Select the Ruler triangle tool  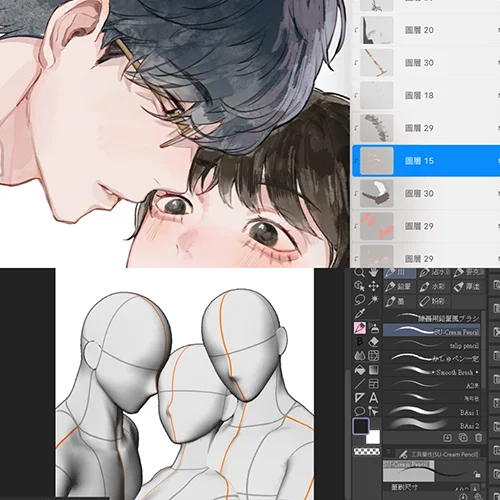click(359, 398)
